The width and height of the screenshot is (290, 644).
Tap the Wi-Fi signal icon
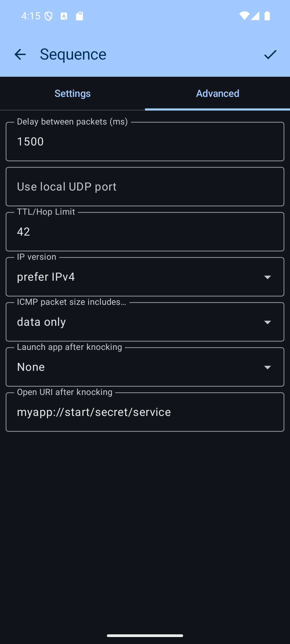click(244, 16)
